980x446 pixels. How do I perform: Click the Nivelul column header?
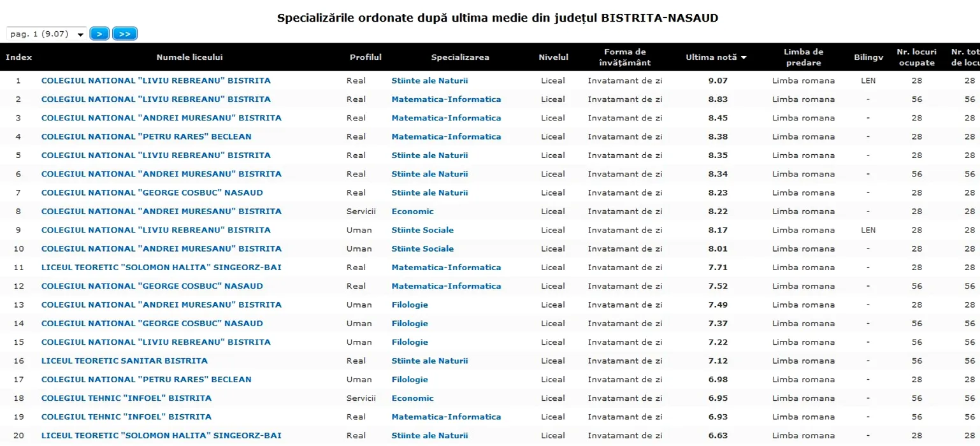[553, 57]
